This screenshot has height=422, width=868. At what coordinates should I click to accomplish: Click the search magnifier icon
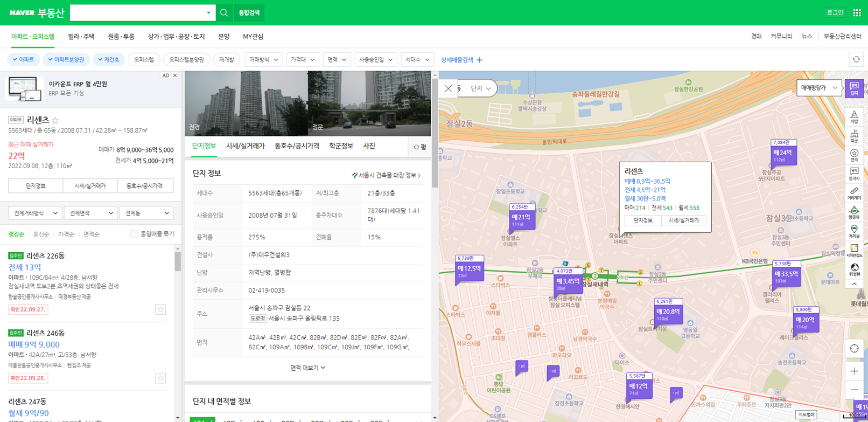point(224,12)
